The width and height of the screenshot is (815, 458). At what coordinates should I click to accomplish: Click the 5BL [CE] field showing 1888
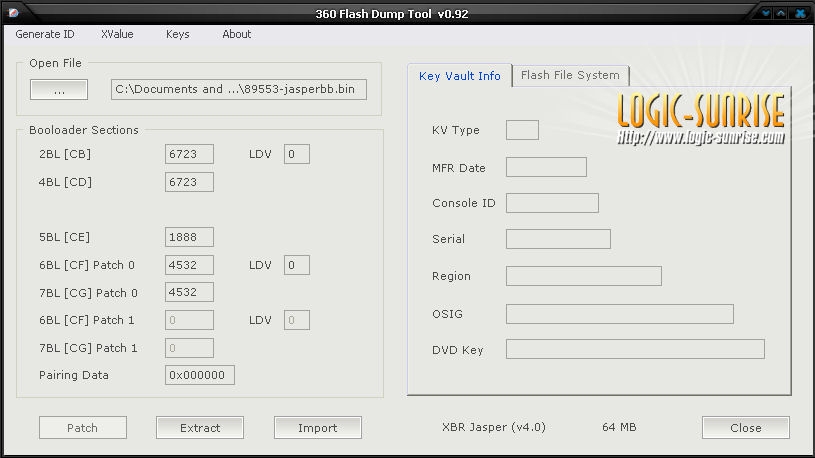[x=189, y=237]
